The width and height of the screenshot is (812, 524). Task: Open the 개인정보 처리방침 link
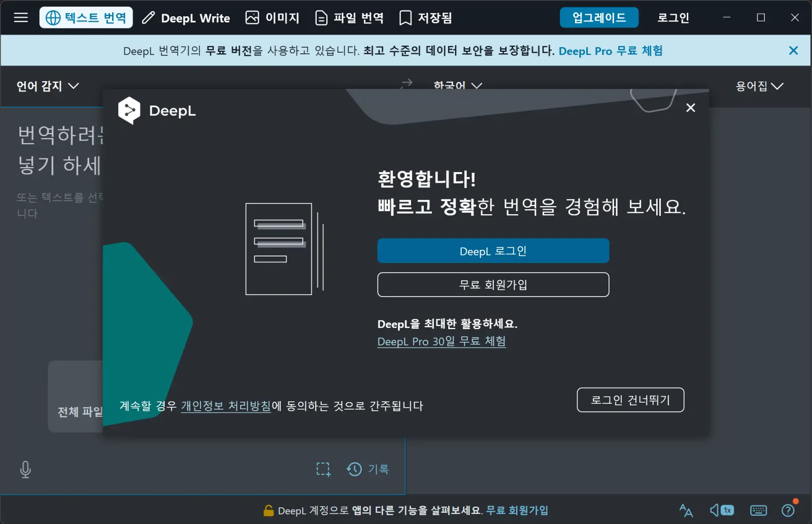tap(226, 406)
